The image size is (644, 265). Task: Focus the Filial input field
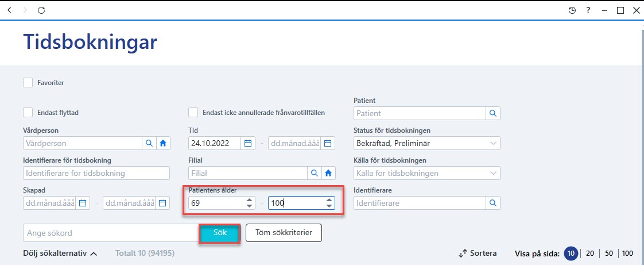click(x=248, y=173)
